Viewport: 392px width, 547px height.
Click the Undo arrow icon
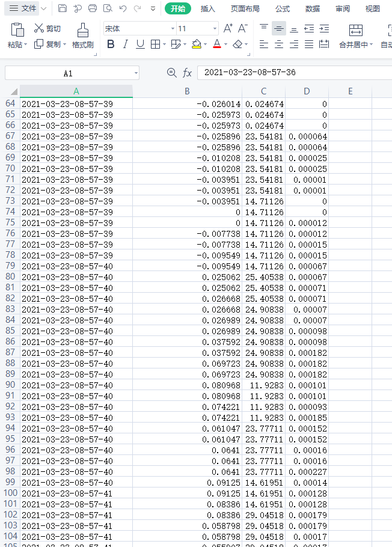click(123, 8)
